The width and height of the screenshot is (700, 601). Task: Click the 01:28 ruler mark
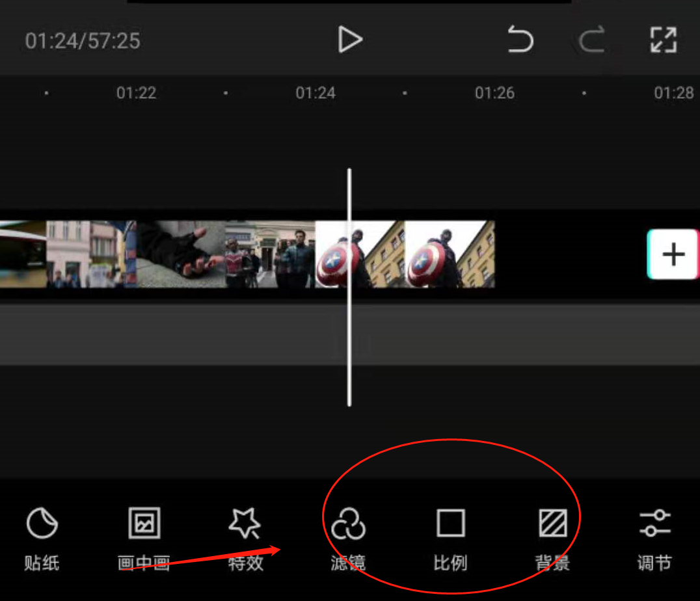click(674, 93)
